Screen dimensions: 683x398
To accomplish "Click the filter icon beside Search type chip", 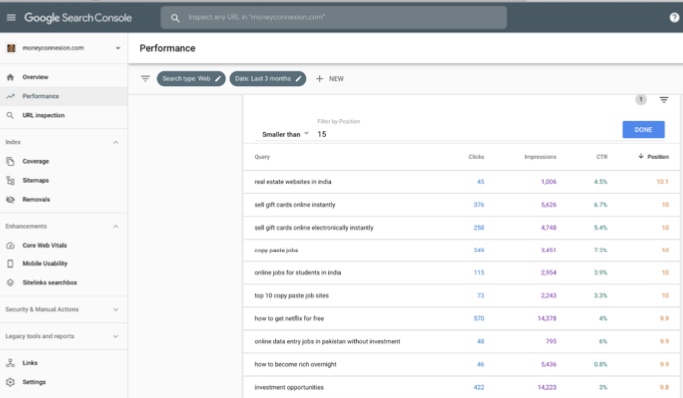I will [x=145, y=78].
